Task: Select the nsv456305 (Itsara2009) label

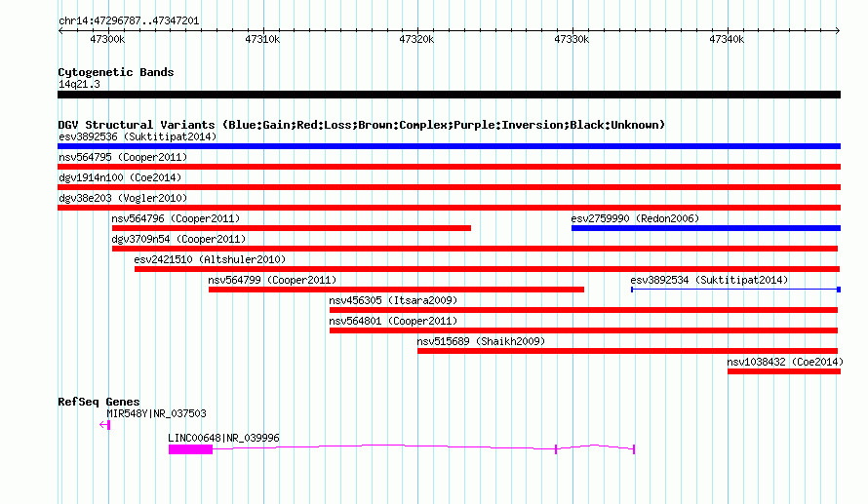Action: coord(393,300)
